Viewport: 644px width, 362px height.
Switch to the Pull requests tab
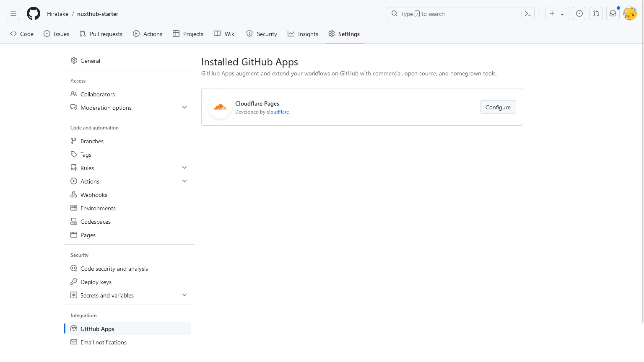pyautogui.click(x=101, y=34)
